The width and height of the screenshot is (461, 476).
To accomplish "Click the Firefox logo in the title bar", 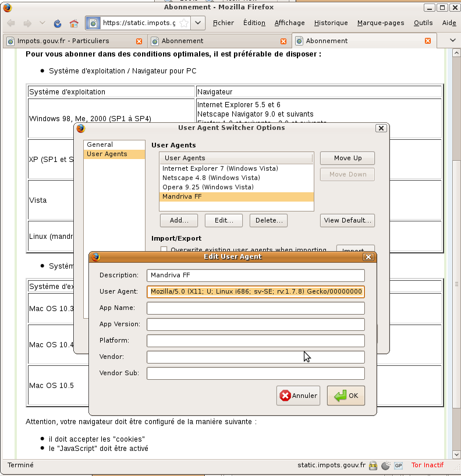I will tap(8, 8).
